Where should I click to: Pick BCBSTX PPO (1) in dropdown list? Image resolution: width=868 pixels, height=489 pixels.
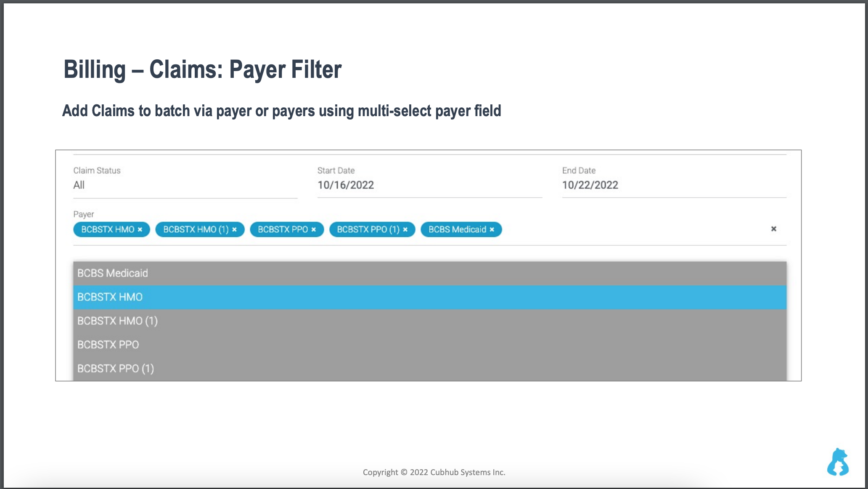[430, 369]
